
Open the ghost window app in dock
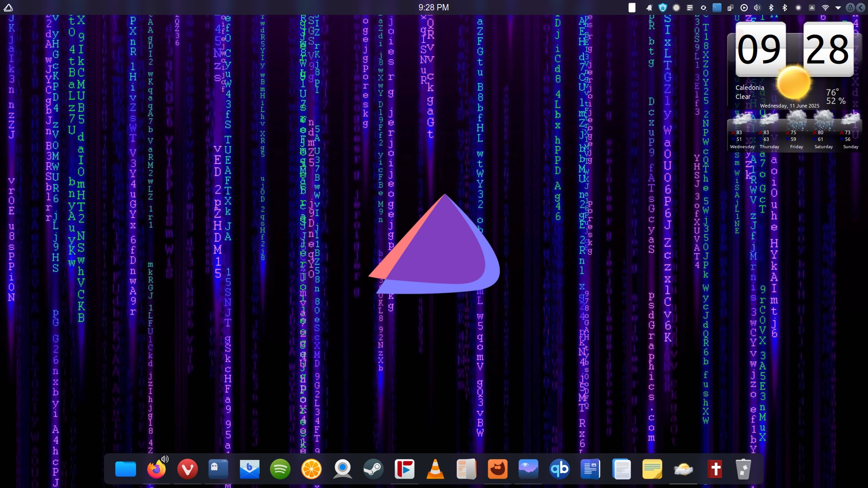pyautogui.click(x=218, y=469)
